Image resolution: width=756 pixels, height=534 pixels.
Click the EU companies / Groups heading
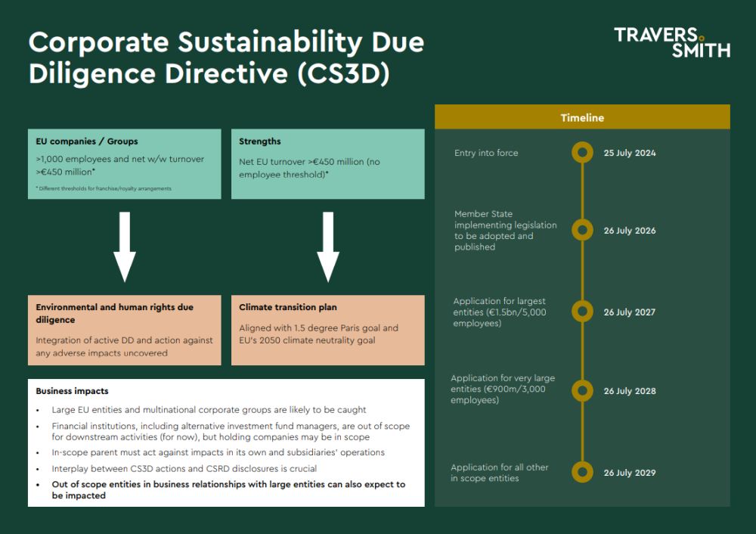click(87, 141)
